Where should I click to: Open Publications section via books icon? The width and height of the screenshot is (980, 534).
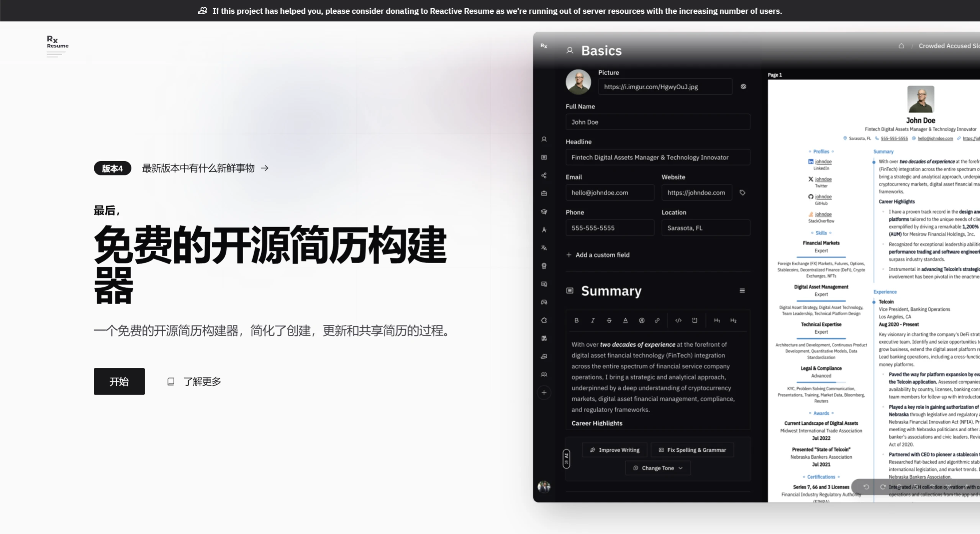[544, 338]
